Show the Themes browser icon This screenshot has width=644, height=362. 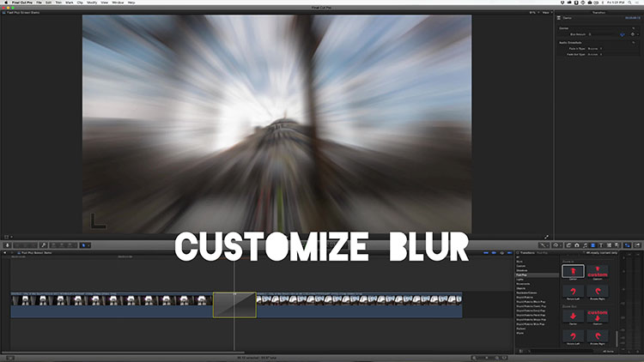click(617, 245)
